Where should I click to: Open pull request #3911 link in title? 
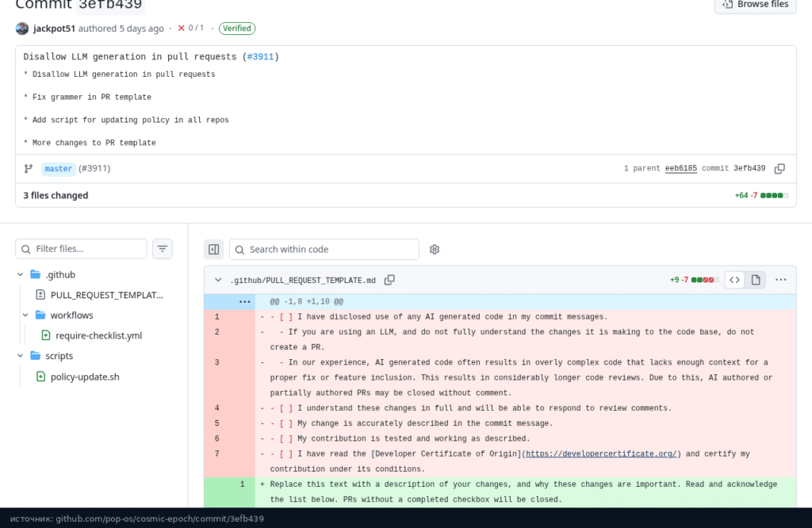260,57
